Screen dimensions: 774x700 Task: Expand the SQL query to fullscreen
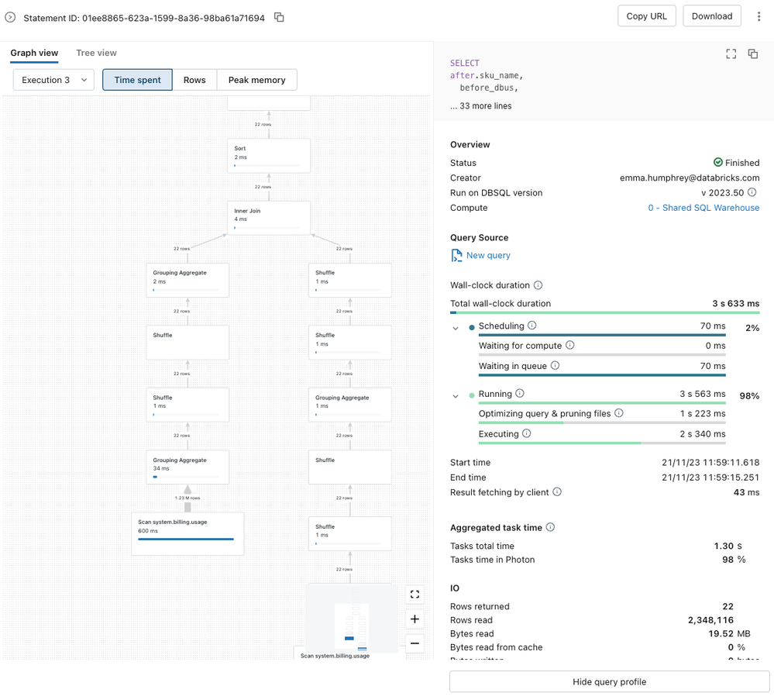[731, 53]
